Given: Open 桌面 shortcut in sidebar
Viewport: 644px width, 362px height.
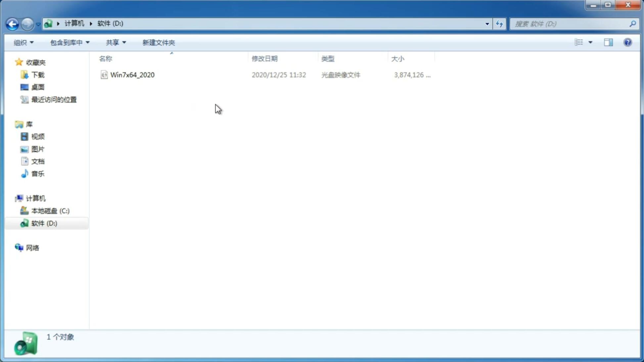Looking at the screenshot, I should pyautogui.click(x=38, y=87).
